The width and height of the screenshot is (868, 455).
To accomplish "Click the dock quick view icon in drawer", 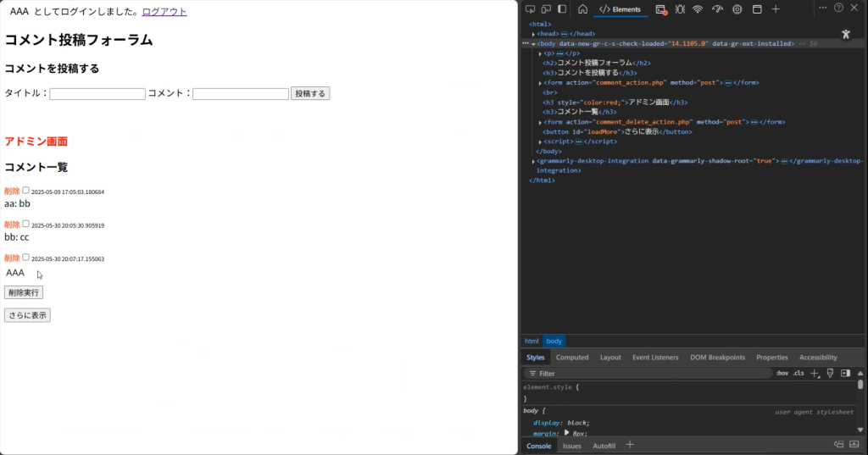I will [x=838, y=445].
